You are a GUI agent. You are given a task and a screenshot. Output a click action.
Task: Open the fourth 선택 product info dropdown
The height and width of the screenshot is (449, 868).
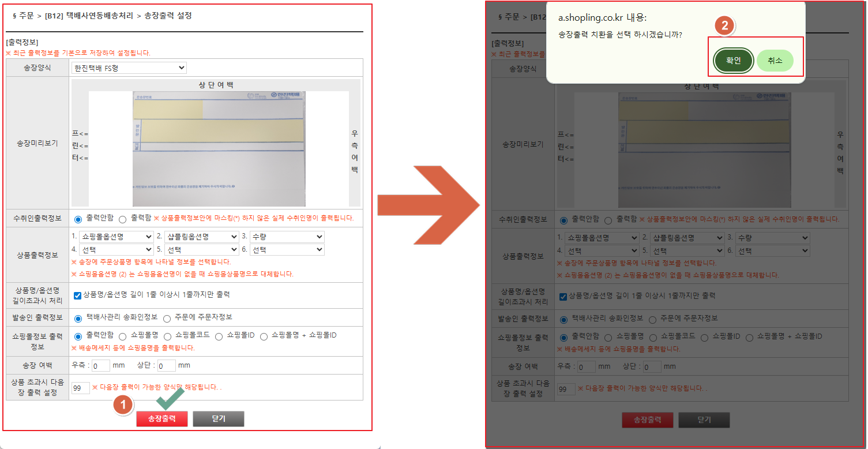point(117,250)
